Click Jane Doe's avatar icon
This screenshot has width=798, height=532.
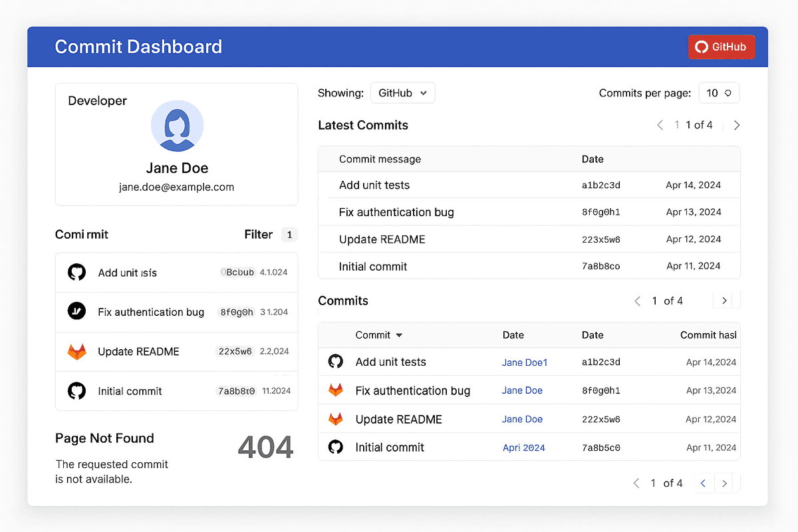(177, 126)
